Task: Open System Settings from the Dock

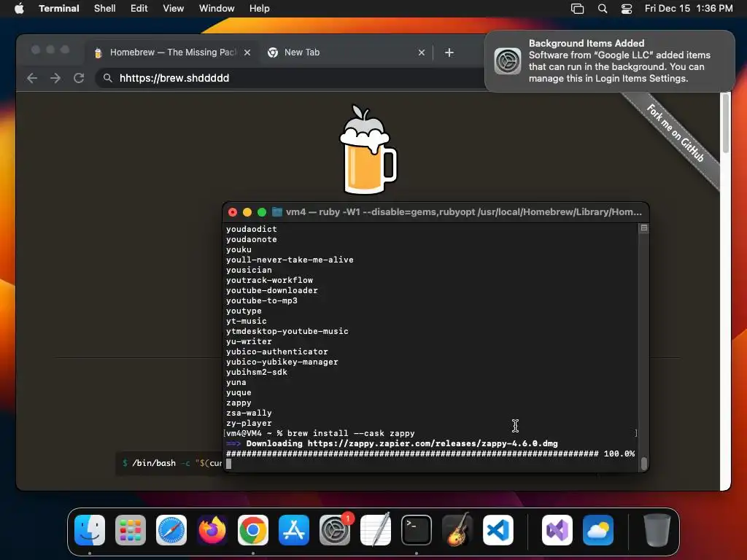Action: pyautogui.click(x=335, y=530)
